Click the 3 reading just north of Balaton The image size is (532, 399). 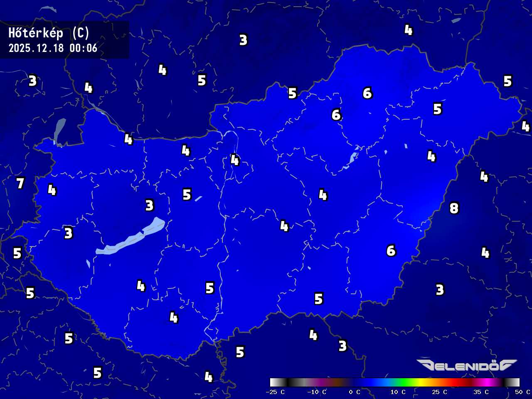(149, 205)
